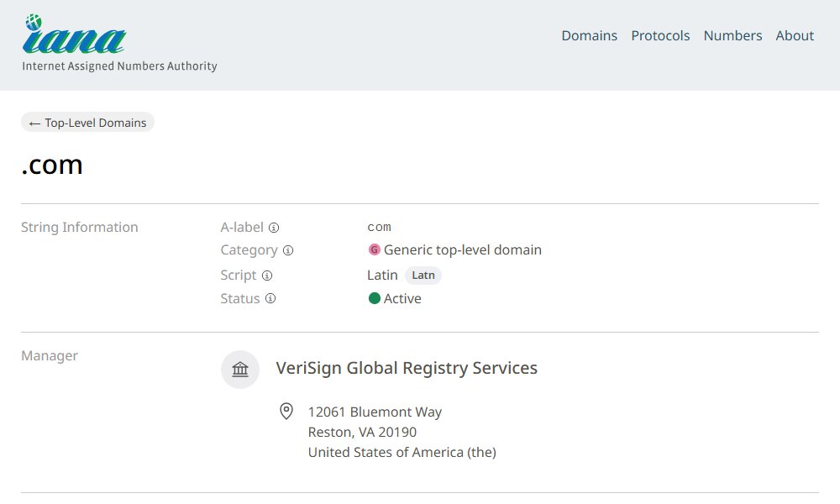This screenshot has height=504, width=840.
Task: Open the Protocols menu
Action: click(x=660, y=35)
